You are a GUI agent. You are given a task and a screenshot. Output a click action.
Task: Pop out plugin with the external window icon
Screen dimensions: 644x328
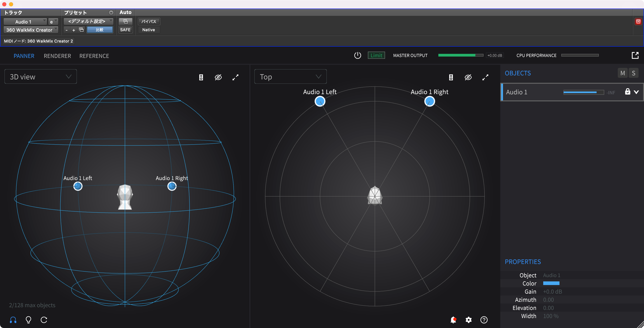(635, 55)
